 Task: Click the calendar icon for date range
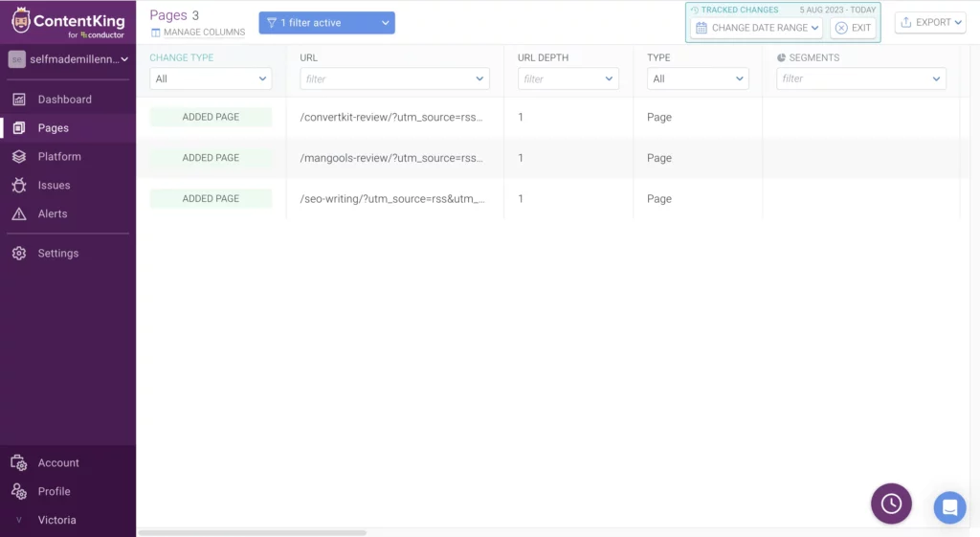702,28
